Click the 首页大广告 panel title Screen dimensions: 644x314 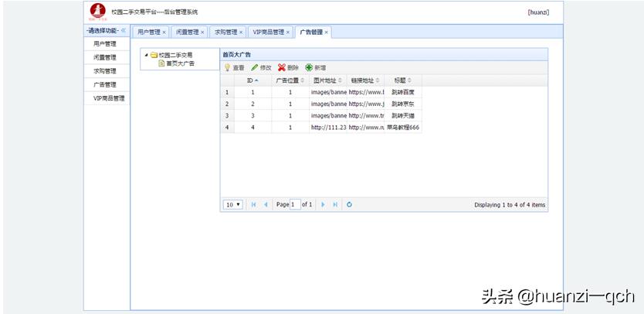237,54
